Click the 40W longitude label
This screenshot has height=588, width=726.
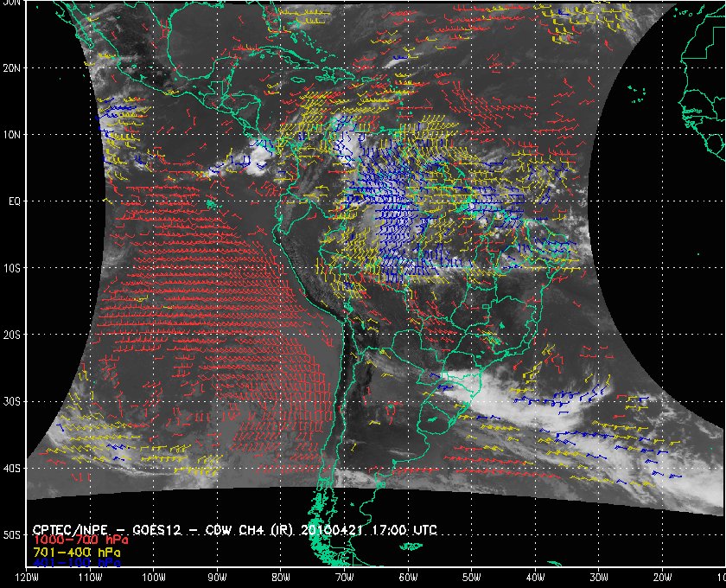click(535, 577)
